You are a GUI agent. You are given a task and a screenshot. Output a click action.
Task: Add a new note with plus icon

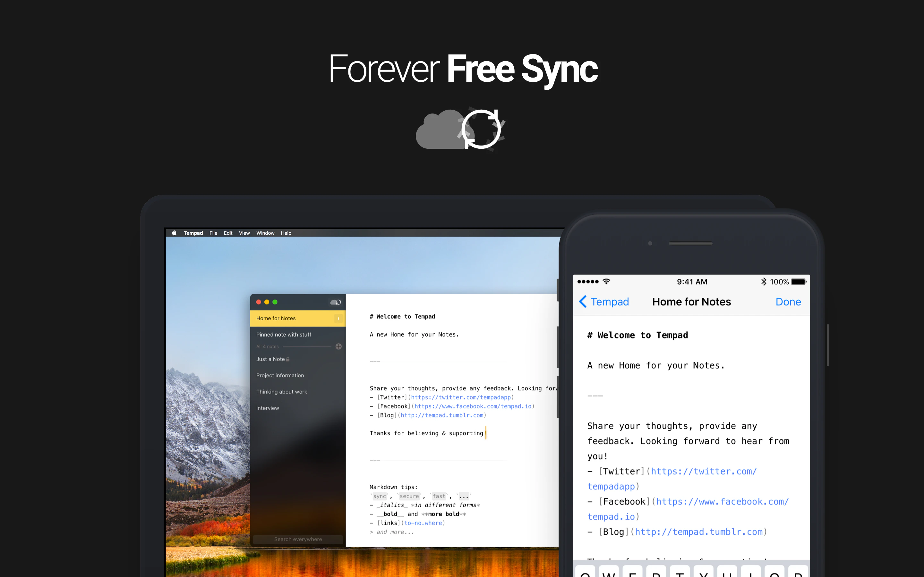[x=338, y=347]
